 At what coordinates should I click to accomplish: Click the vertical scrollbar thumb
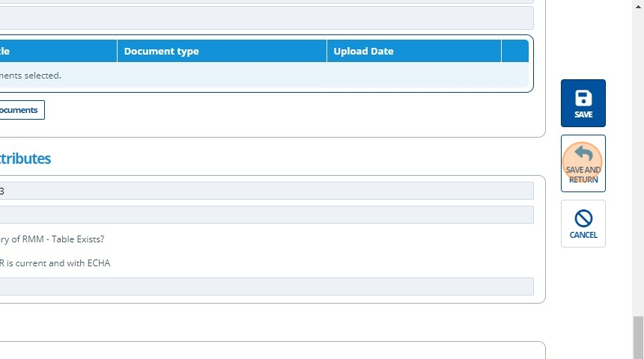(638, 337)
